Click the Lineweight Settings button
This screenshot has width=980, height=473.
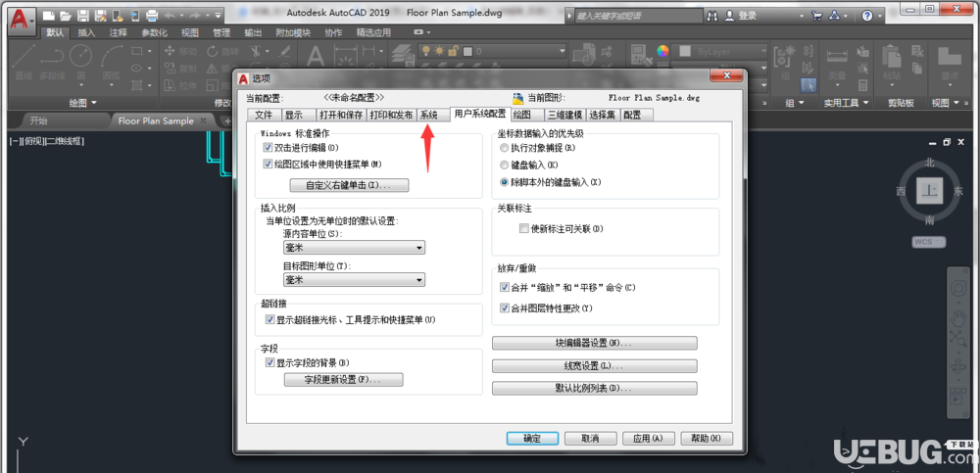[x=595, y=365]
